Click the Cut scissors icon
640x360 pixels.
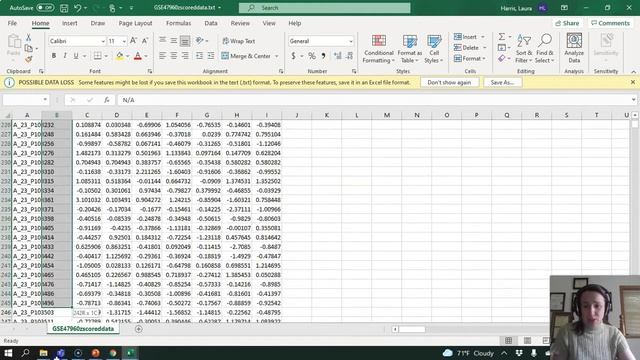pos(29,38)
